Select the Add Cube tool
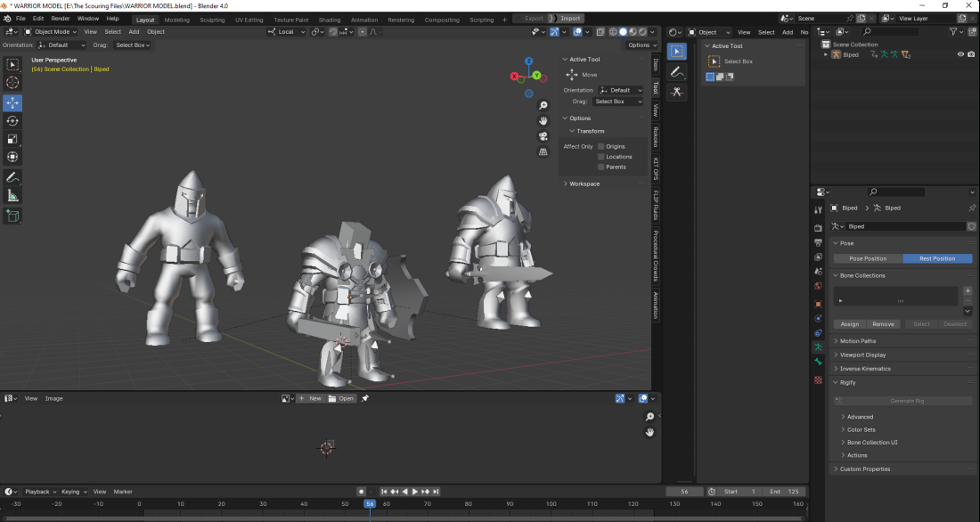Screen dimensions: 980x522 (12, 216)
